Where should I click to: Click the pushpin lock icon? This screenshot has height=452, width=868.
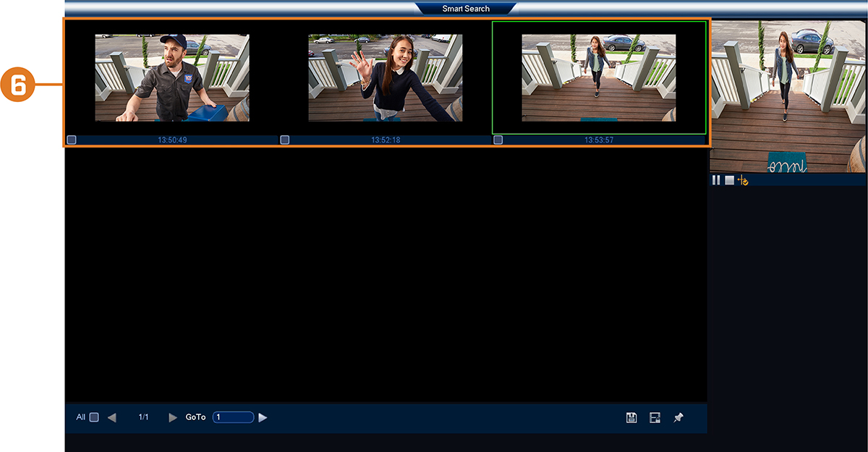pyautogui.click(x=678, y=417)
